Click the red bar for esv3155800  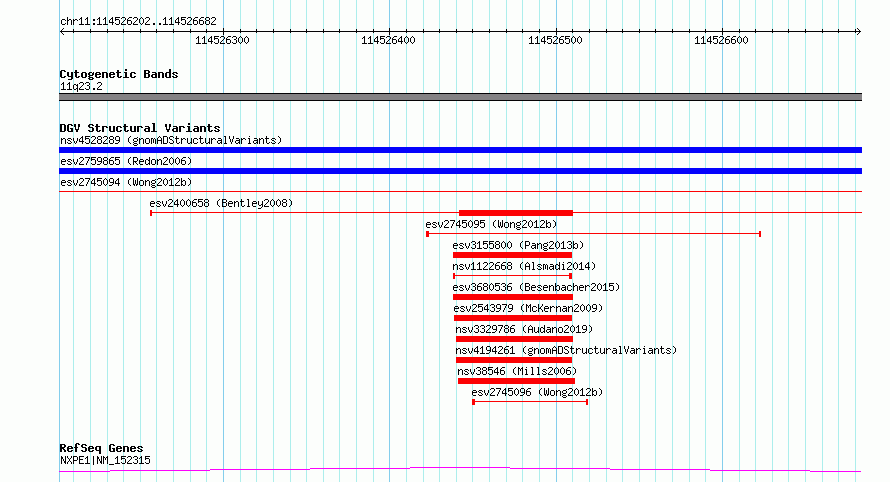[513, 255]
